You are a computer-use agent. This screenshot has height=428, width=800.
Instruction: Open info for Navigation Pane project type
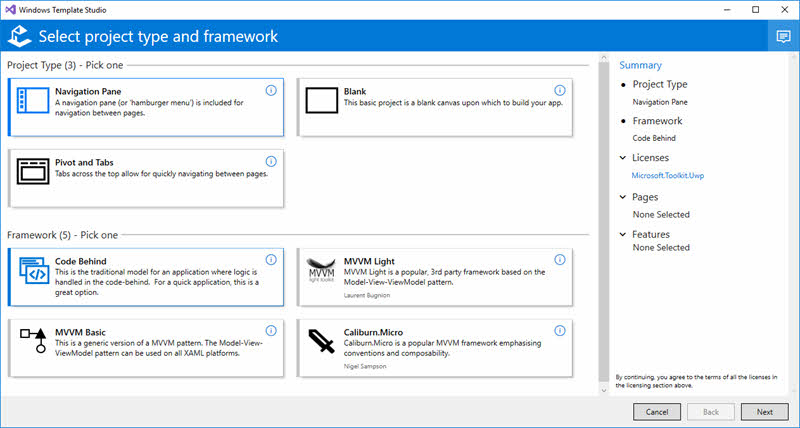271,90
